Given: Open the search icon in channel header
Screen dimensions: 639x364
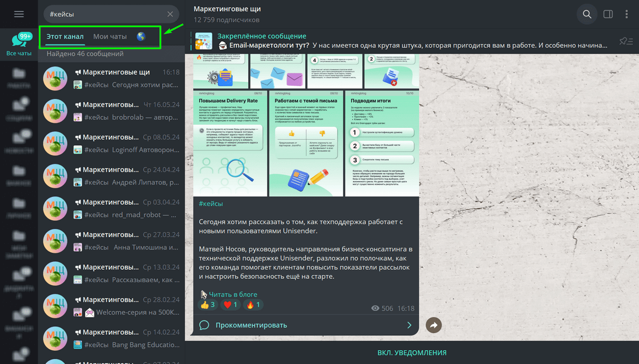Looking at the screenshot, I should 587,14.
